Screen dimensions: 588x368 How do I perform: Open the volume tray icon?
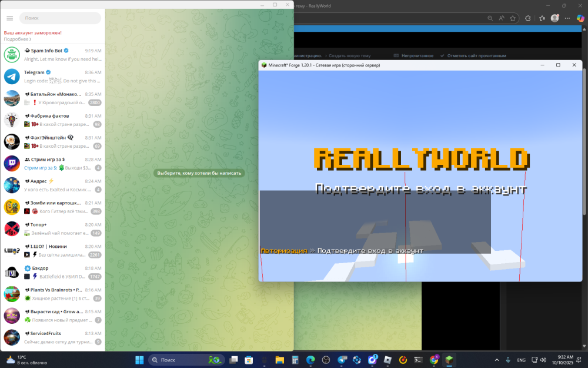pos(543,360)
